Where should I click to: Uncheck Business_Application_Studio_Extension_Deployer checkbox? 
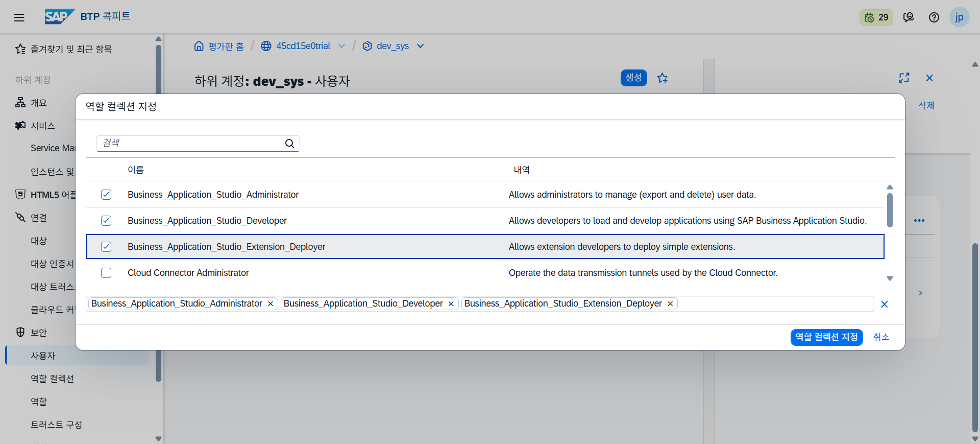coord(106,247)
